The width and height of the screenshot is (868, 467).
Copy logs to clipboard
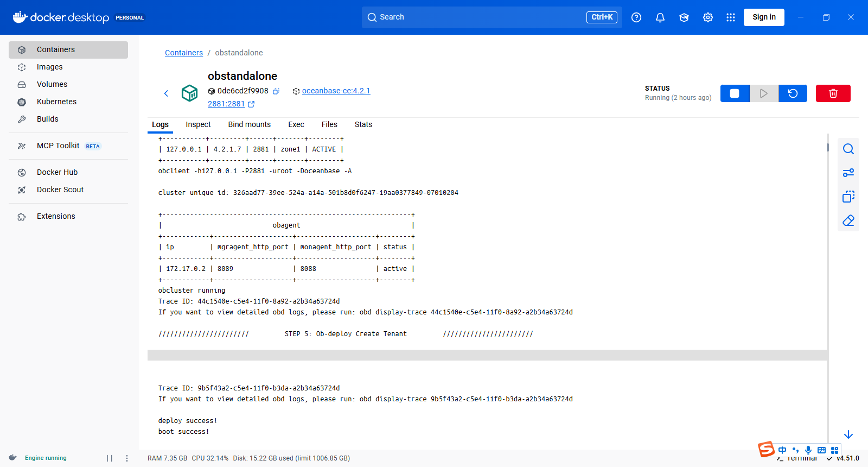click(x=848, y=197)
